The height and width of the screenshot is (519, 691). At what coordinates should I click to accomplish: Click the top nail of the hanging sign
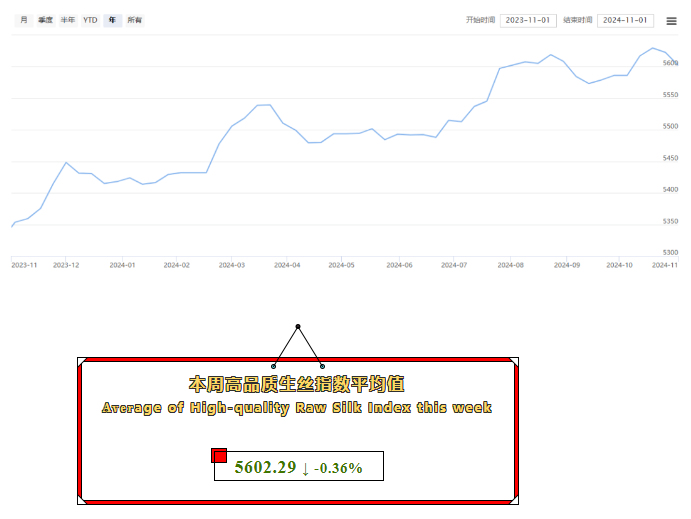coord(298,327)
